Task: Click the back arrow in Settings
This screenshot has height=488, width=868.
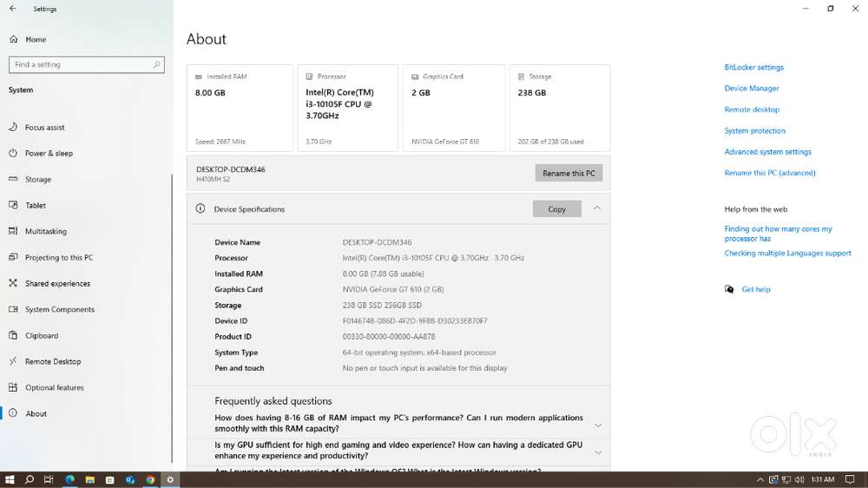Action: point(13,9)
